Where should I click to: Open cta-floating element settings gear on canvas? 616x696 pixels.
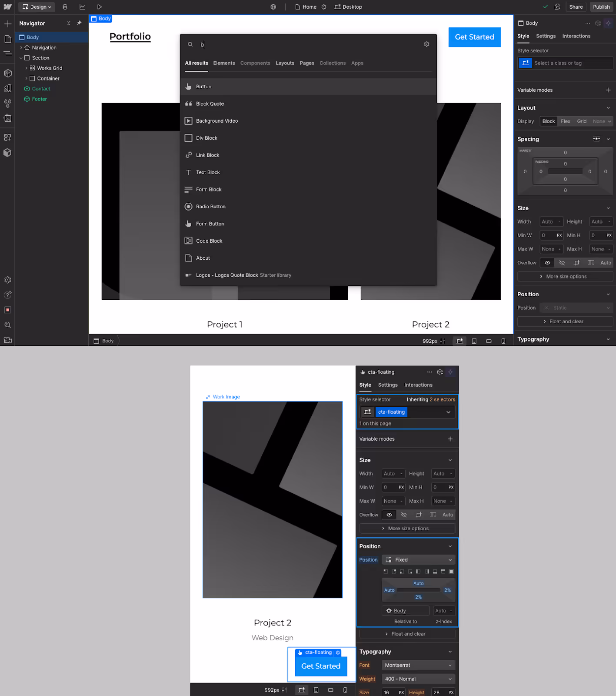[x=338, y=652]
